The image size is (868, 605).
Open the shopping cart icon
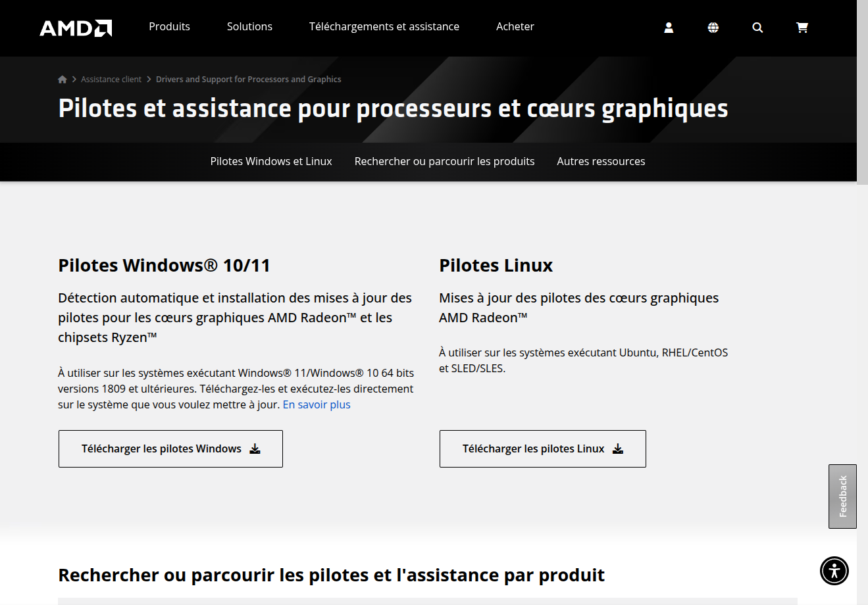(x=802, y=28)
